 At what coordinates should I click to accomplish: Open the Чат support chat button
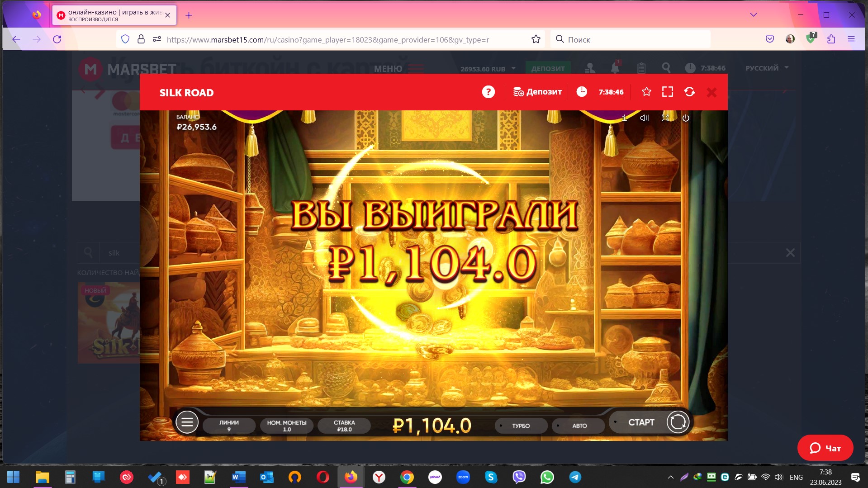click(x=825, y=448)
